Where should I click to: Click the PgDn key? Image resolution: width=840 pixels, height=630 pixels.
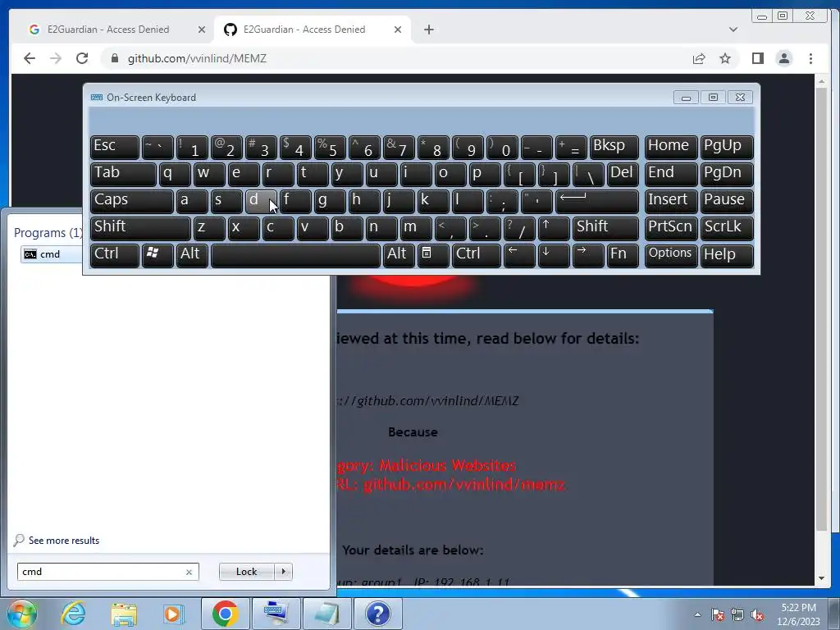727,174
